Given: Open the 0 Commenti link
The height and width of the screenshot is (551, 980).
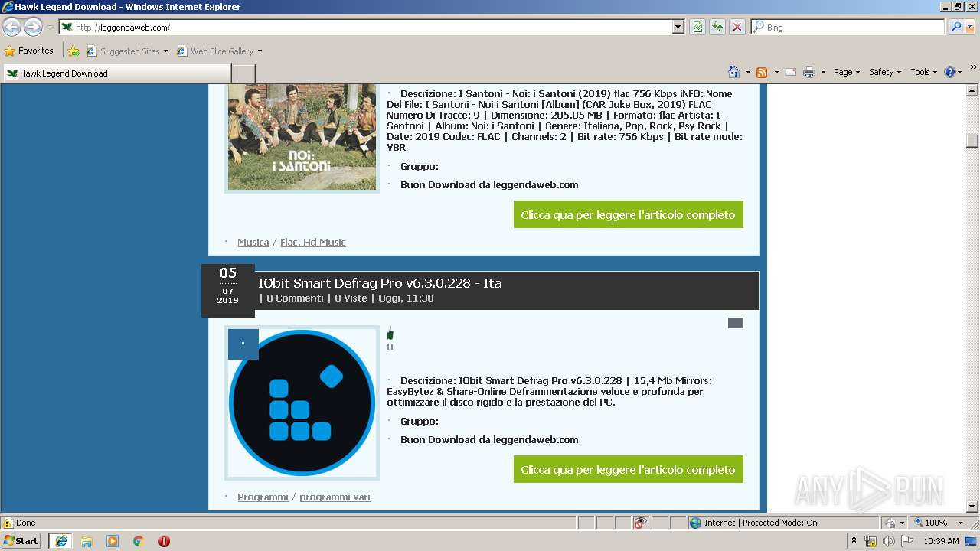Looking at the screenshot, I should pos(295,298).
